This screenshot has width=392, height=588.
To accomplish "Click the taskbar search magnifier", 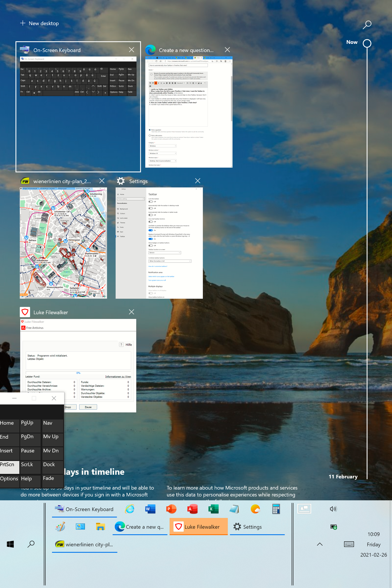I will [31, 544].
